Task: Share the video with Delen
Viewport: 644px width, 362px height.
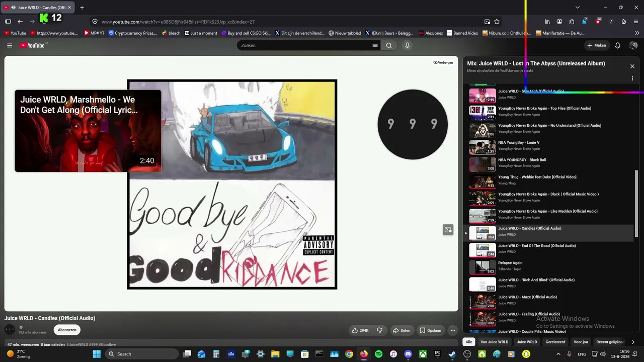Action: 401,330
